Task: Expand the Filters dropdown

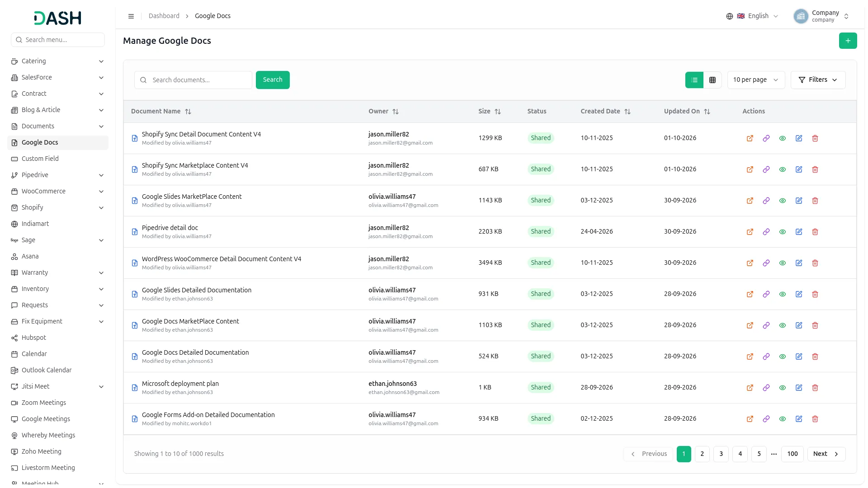Action: point(818,80)
